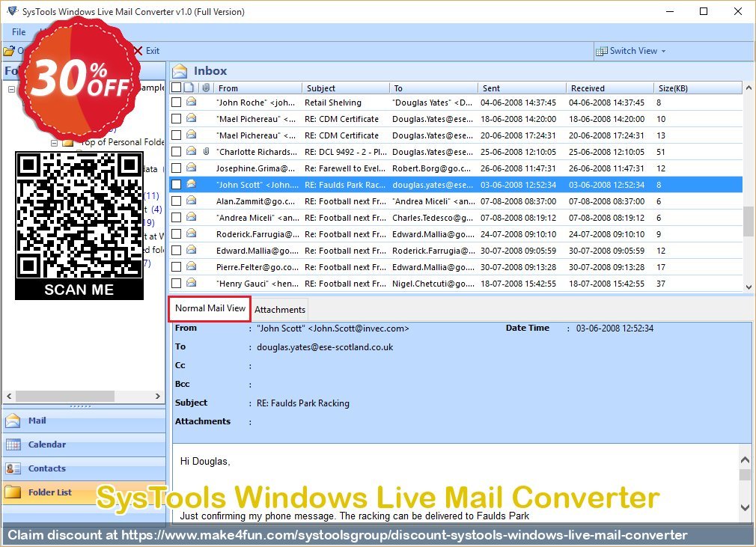Screen dimensions: 756x547
Task: Select the Folder List icon
Action: (13, 492)
